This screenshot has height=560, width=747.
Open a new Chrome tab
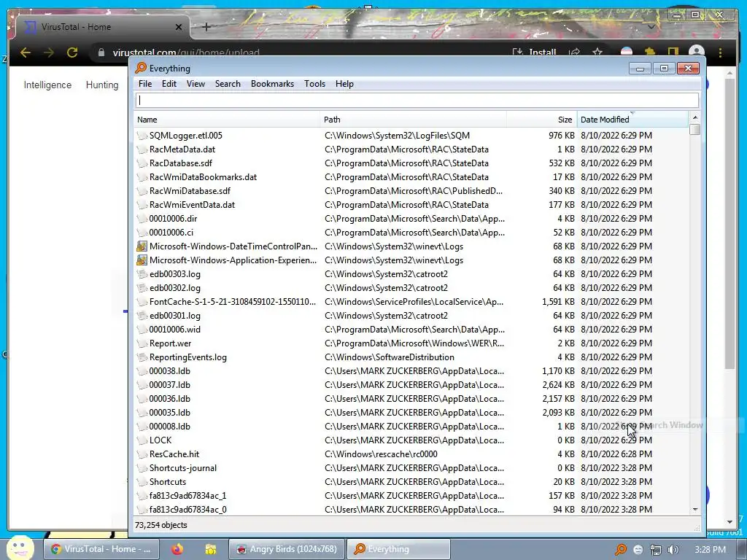tap(206, 27)
